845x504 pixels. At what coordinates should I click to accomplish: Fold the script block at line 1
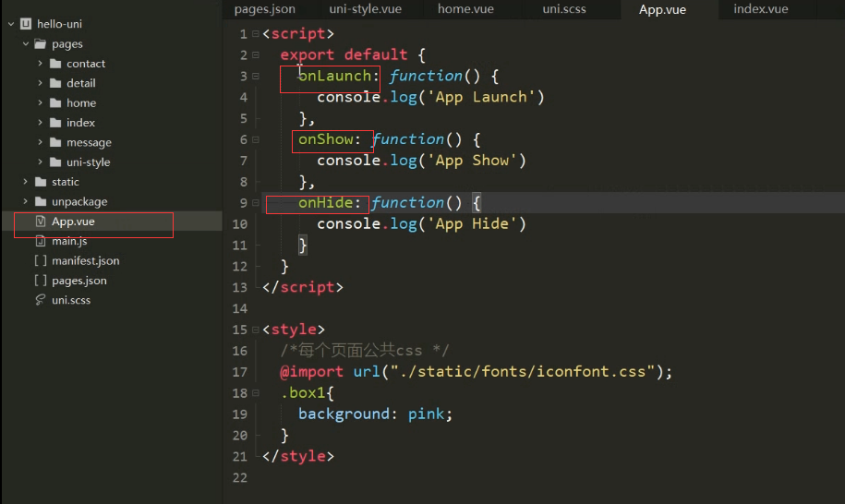tap(256, 34)
